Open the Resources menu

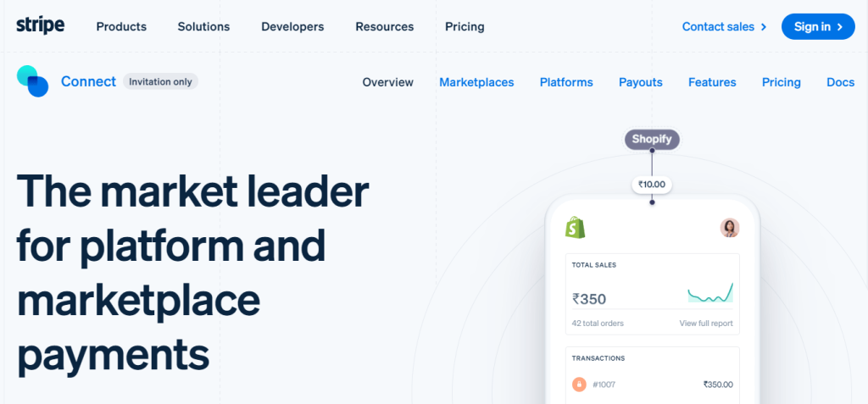point(385,26)
